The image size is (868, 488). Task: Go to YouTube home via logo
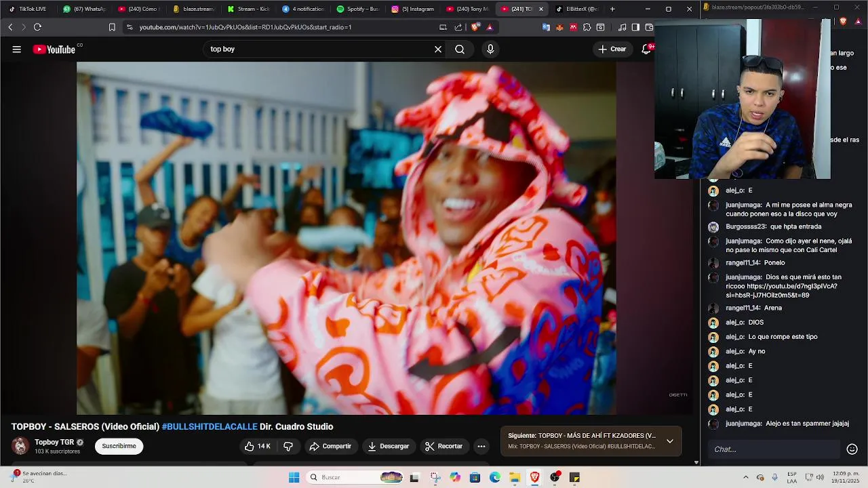tap(54, 49)
